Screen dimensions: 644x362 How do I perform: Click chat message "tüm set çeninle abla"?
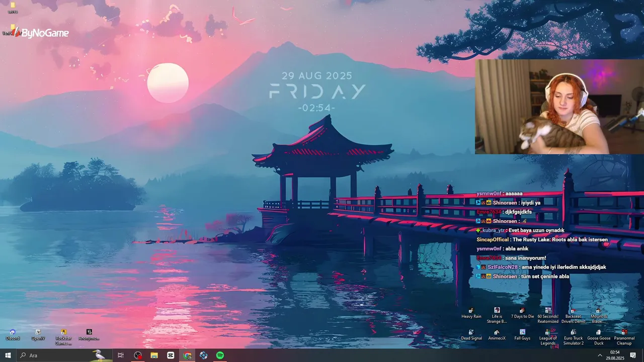[x=545, y=277]
